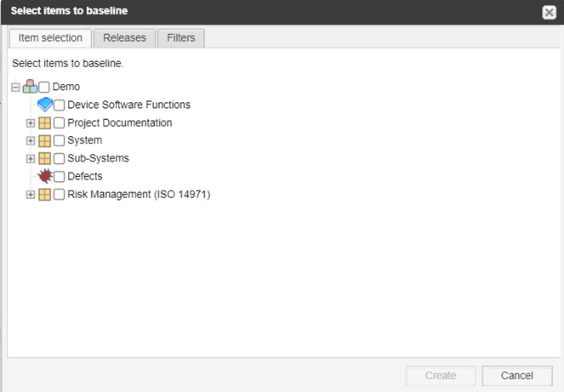The image size is (564, 392).
Task: Switch to the Releases tab
Action: pos(124,37)
